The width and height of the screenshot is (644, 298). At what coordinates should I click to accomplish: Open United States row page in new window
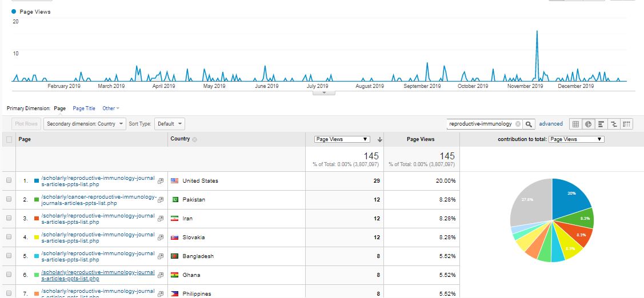pos(161,181)
